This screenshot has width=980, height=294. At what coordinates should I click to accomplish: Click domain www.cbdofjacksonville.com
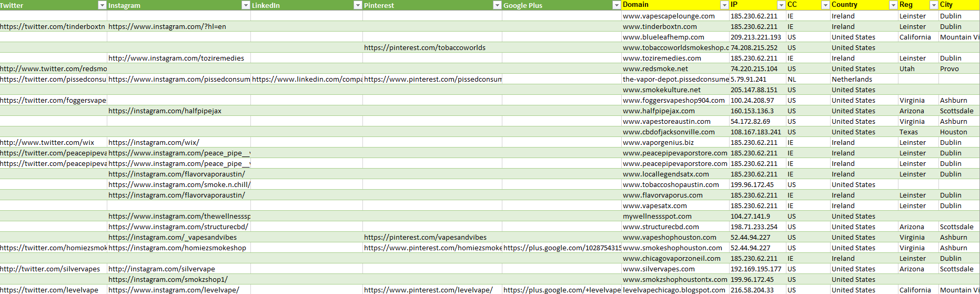[x=675, y=132]
